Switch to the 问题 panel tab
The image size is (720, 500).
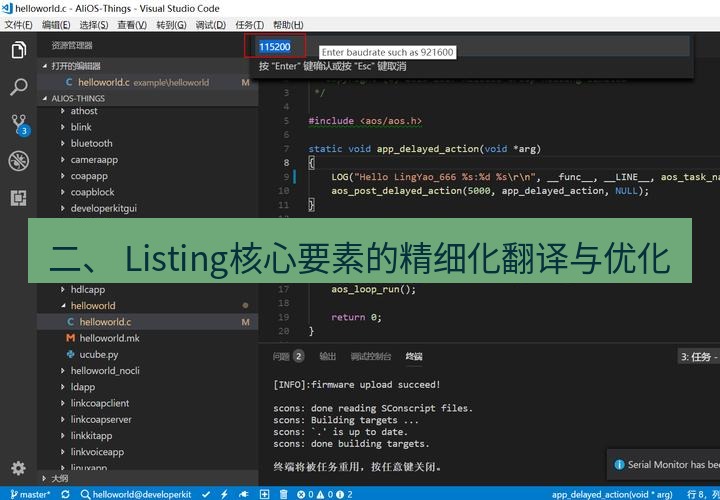pyautogui.click(x=288, y=356)
